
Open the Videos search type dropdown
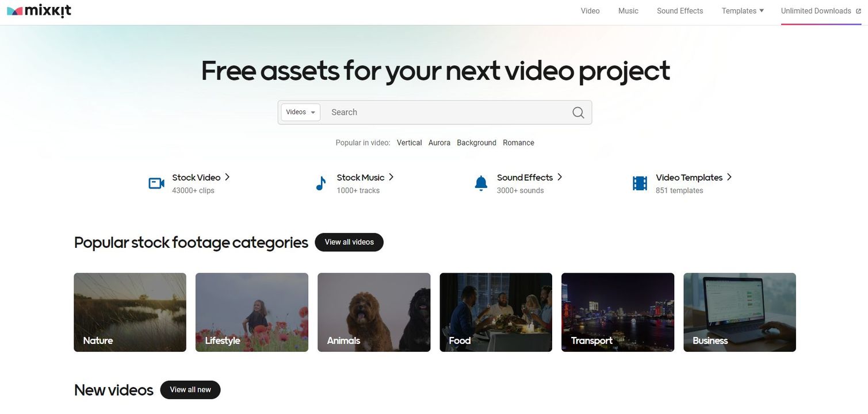[300, 112]
